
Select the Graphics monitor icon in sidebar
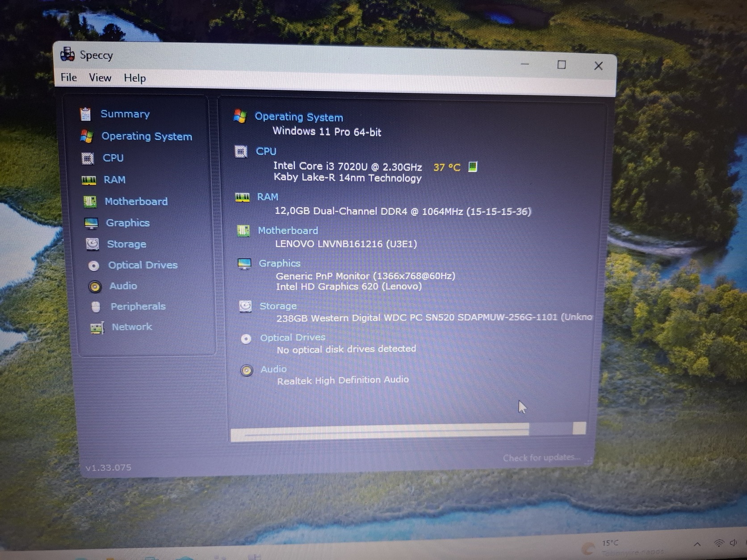click(x=91, y=223)
